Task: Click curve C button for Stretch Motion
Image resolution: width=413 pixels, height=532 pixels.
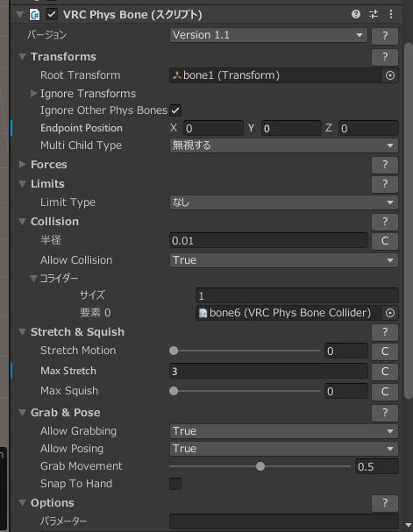Action: [x=385, y=351]
